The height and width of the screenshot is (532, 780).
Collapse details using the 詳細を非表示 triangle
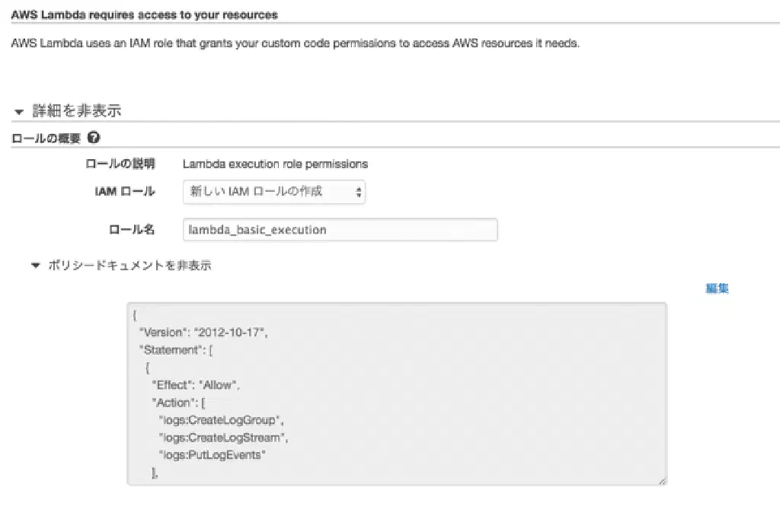19,112
